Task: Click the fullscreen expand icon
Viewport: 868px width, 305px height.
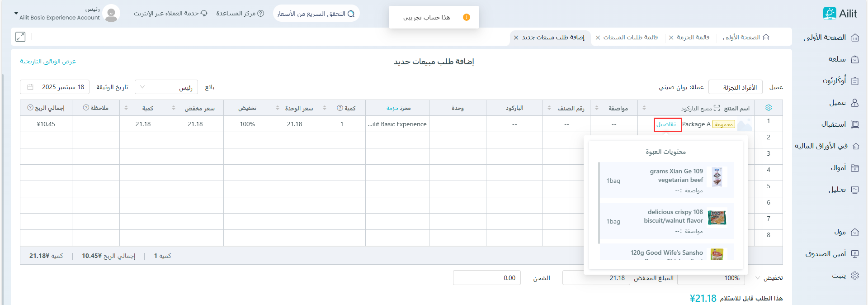Action: pos(20,37)
